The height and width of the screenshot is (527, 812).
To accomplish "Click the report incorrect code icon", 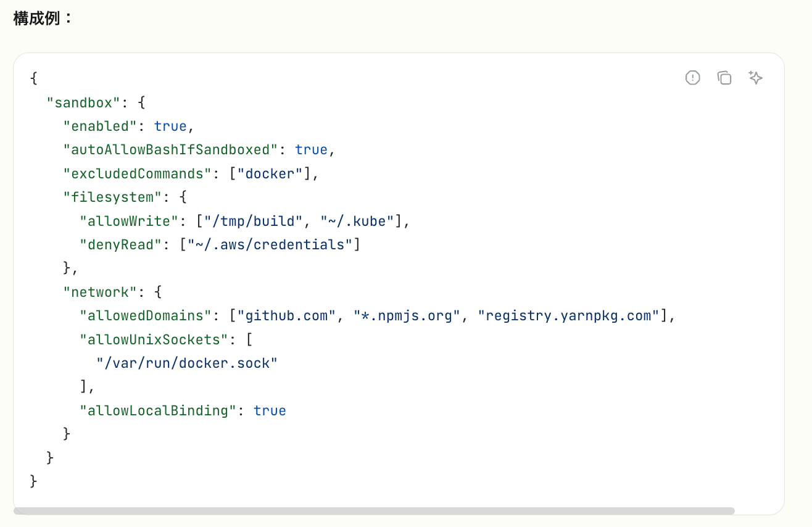I will point(693,78).
